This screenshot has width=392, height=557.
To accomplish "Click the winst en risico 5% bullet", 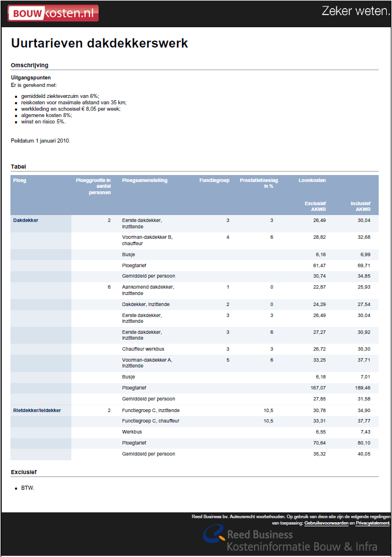I will 43,122.
